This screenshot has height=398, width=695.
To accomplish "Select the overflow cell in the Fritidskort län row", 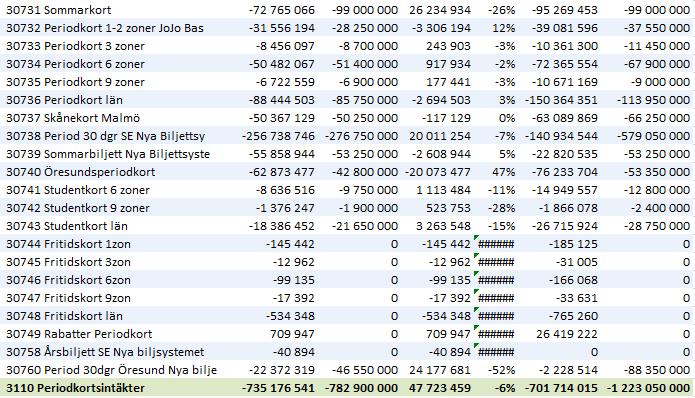I will click(x=496, y=316).
